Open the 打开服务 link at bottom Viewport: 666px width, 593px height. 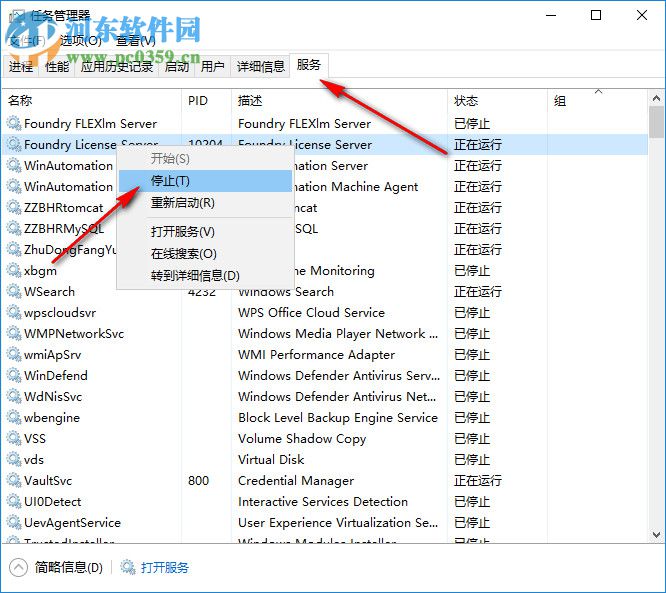(164, 567)
